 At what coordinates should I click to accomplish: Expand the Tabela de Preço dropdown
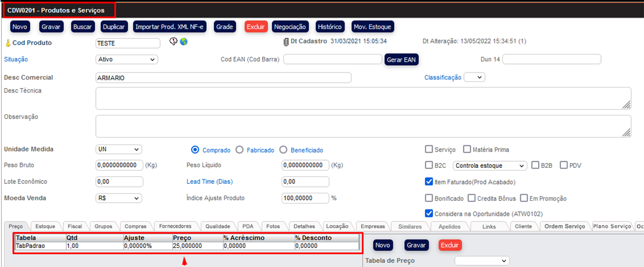coord(482,260)
